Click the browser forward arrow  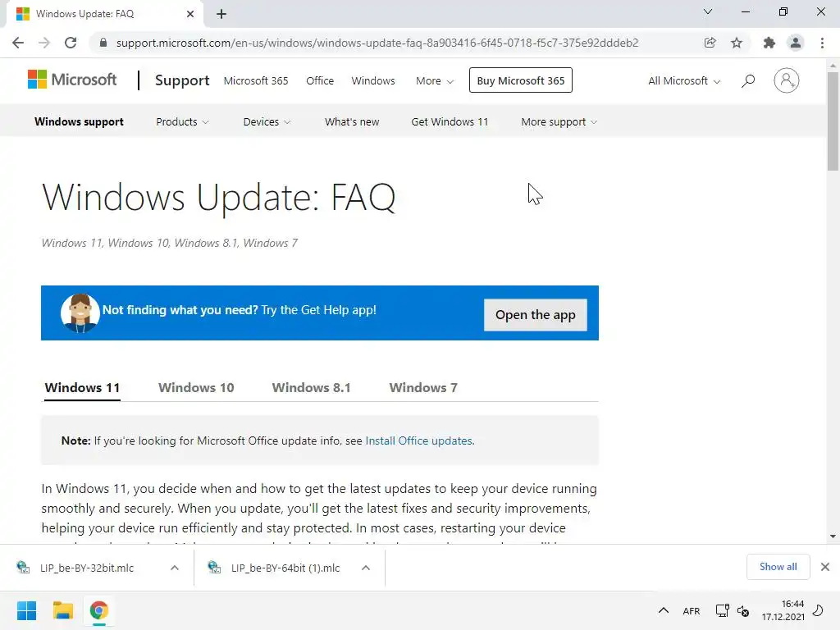pos(44,43)
